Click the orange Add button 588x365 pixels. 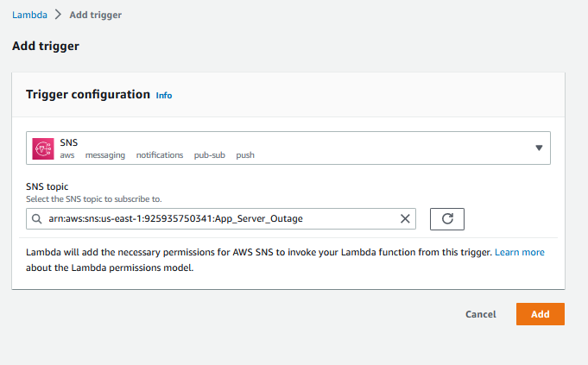coord(540,314)
